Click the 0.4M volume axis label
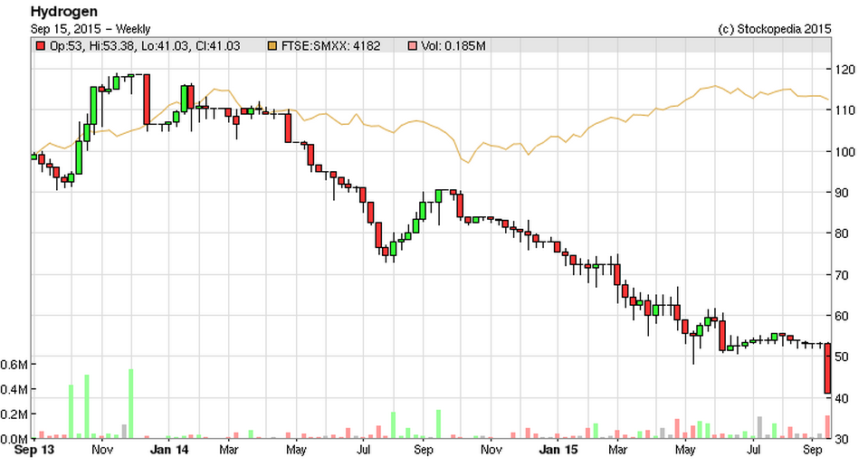Viewport: 868px width, 476px height. pos(14,390)
